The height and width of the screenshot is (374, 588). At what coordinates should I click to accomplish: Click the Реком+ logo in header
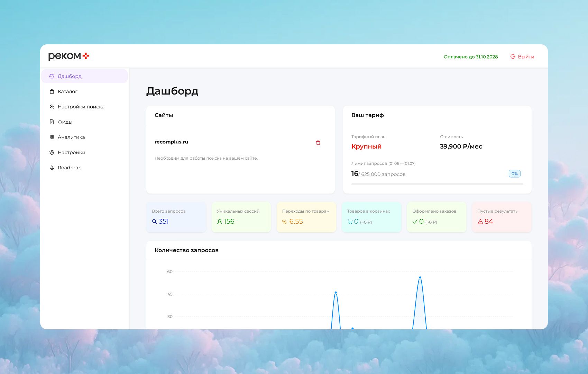68,56
